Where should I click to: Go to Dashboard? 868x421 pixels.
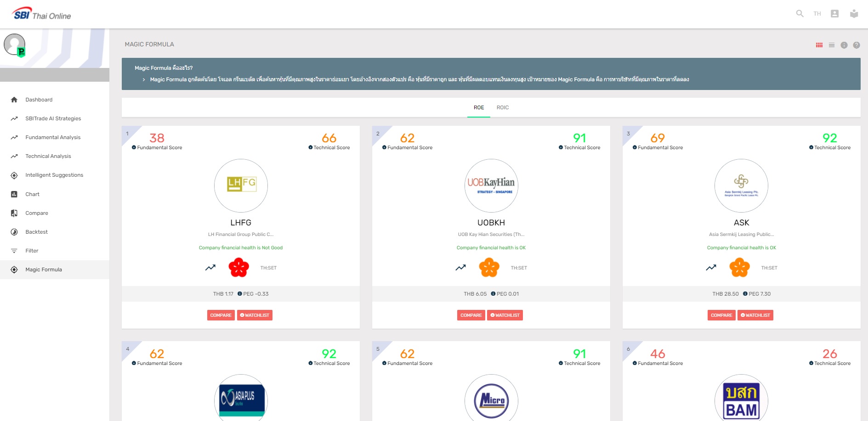[x=54, y=100]
